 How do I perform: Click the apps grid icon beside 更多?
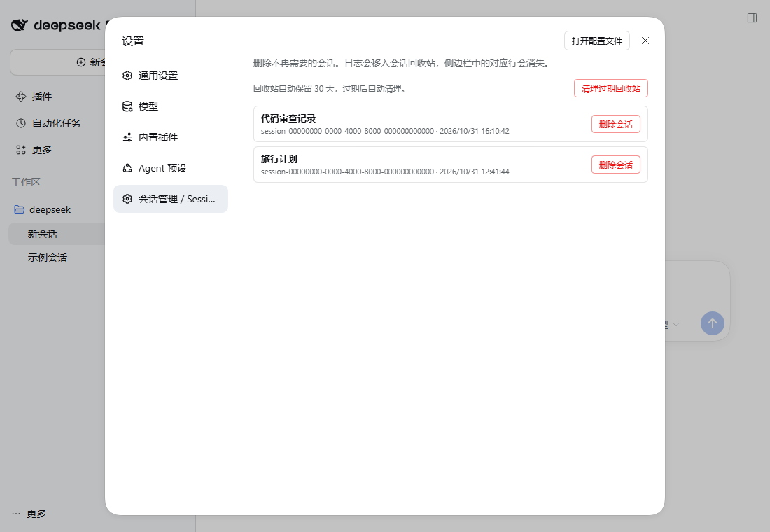[x=20, y=150]
